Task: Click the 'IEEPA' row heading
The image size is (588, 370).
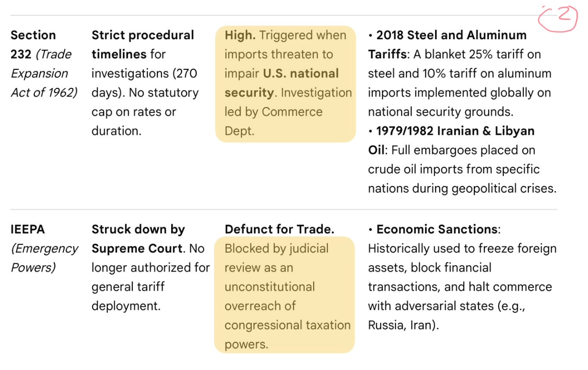Action: (28, 229)
